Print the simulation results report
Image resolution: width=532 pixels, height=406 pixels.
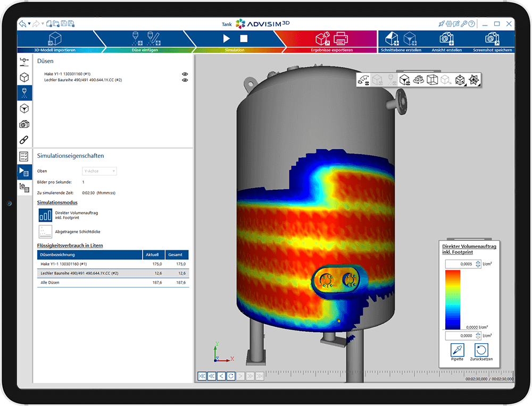click(x=340, y=39)
